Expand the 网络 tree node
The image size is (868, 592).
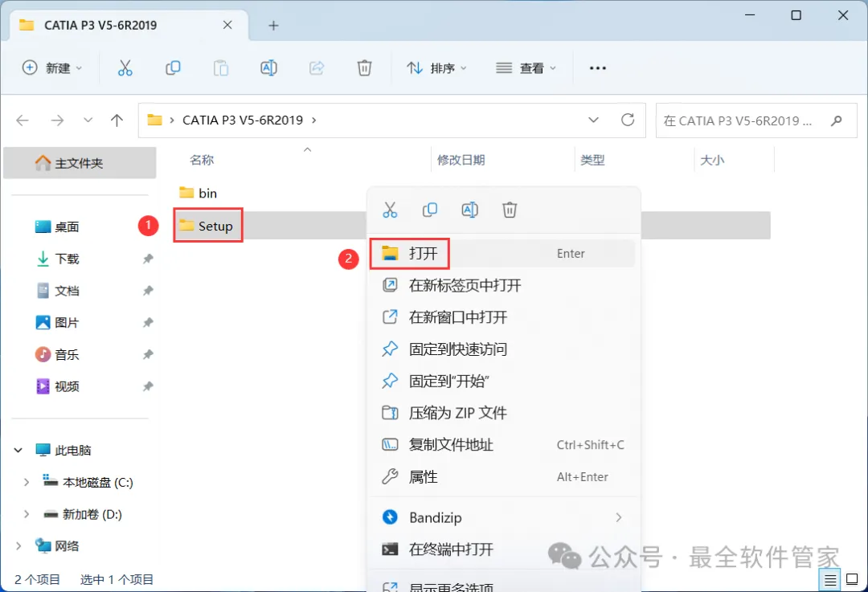(18, 546)
